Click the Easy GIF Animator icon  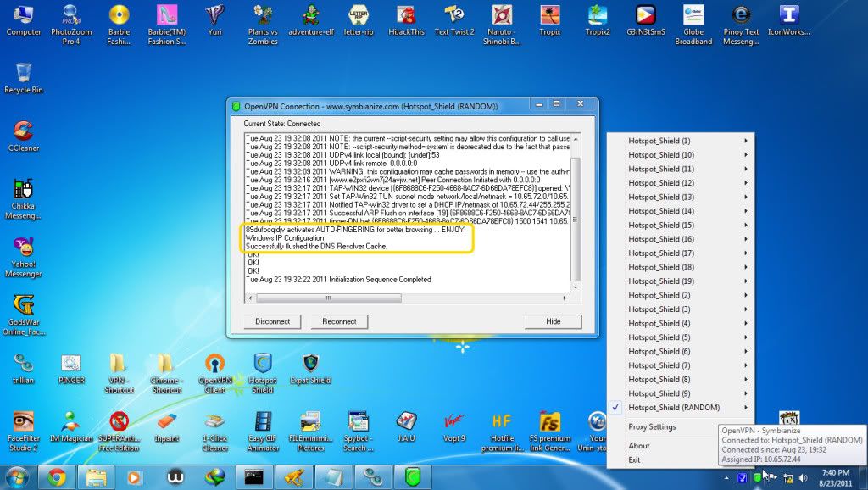(x=263, y=432)
